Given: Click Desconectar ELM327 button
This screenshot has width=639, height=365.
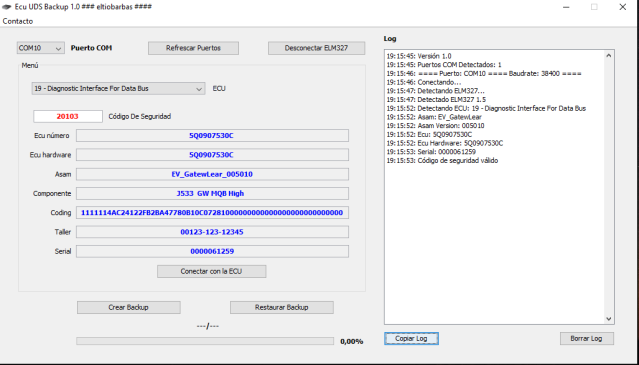Looking at the screenshot, I should [x=316, y=48].
